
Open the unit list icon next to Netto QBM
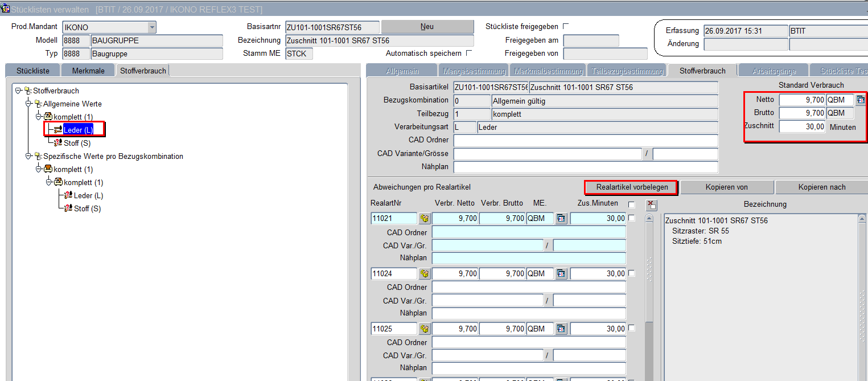coord(861,100)
